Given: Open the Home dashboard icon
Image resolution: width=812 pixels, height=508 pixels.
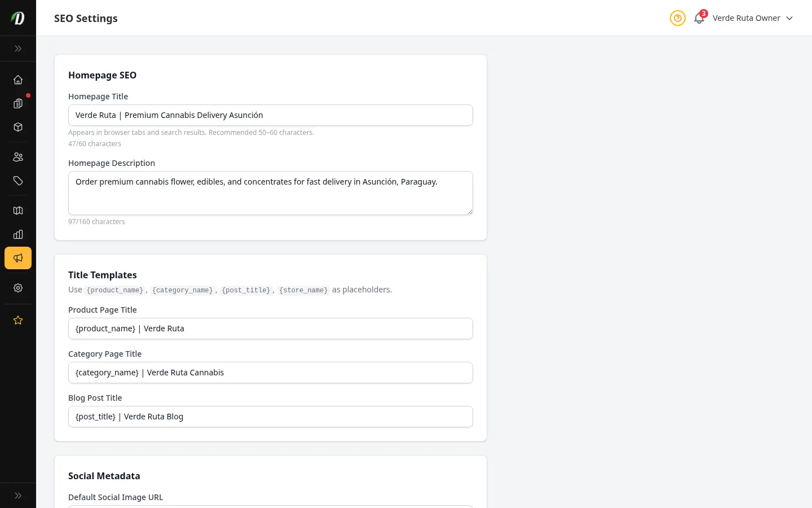Looking at the screenshot, I should tap(18, 80).
